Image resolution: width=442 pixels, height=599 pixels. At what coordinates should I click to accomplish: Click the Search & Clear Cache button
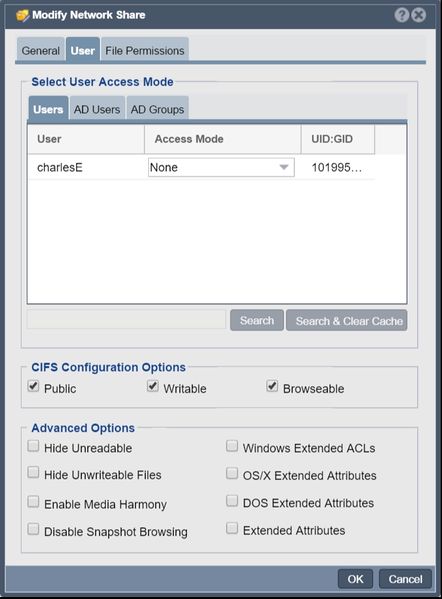click(346, 320)
